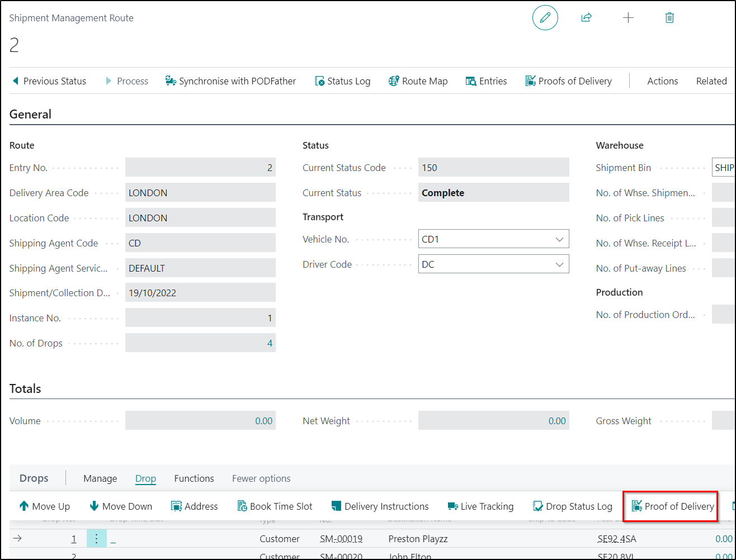The image size is (736, 560).
Task: Open Proof of Delivery in Drops toolbar
Action: 672,506
